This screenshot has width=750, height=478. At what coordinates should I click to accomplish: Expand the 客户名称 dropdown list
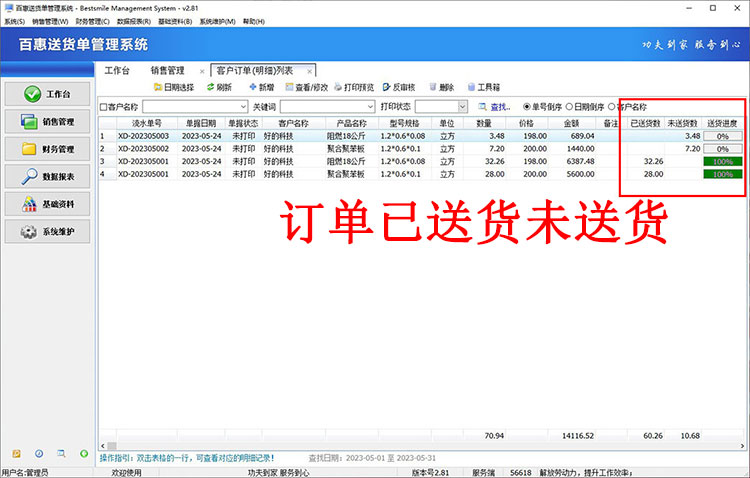[243, 106]
